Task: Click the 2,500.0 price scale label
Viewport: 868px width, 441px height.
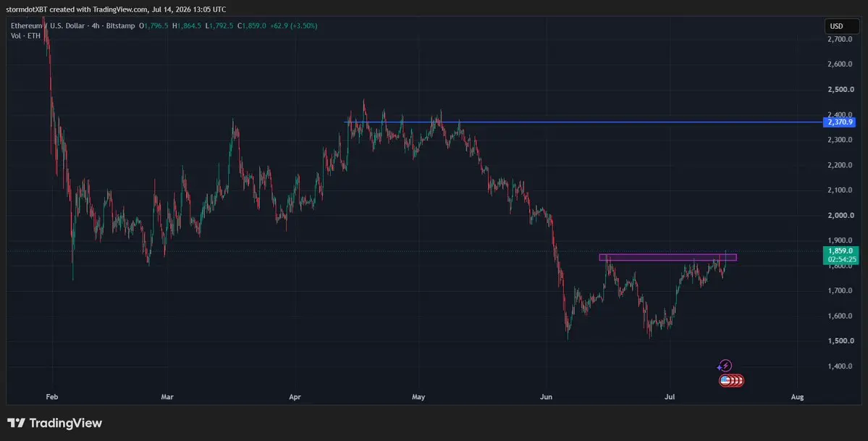Action: coord(840,90)
